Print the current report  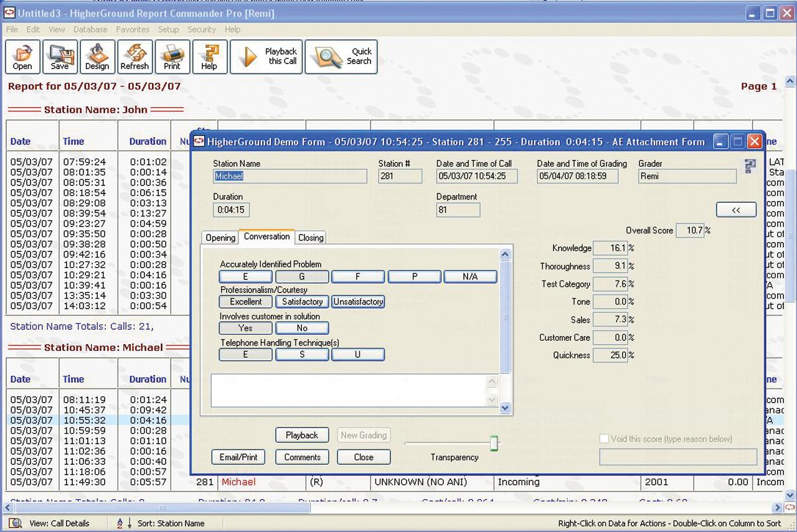point(172,57)
